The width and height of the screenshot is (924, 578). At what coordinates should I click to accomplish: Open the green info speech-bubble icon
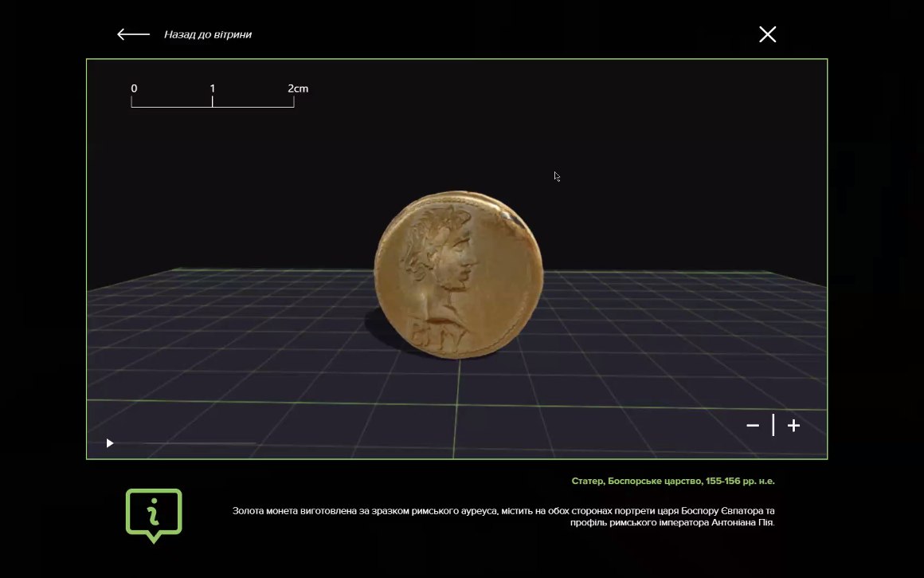(x=154, y=516)
